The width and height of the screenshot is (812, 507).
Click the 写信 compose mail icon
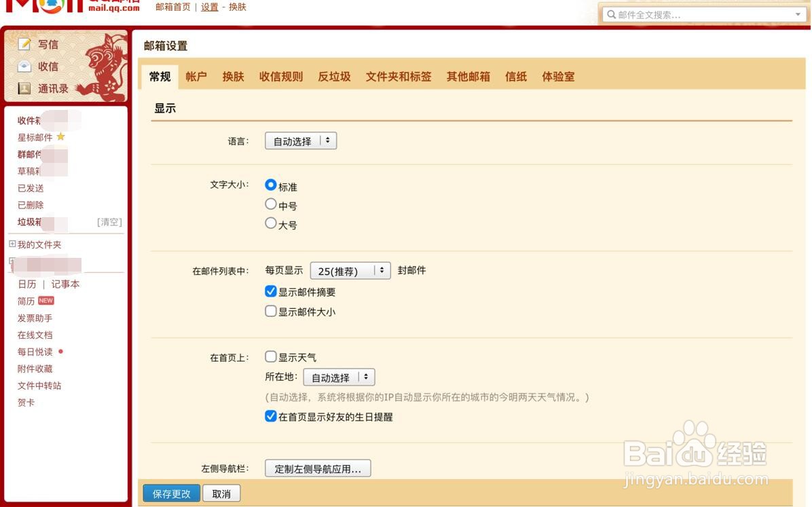click(x=25, y=44)
